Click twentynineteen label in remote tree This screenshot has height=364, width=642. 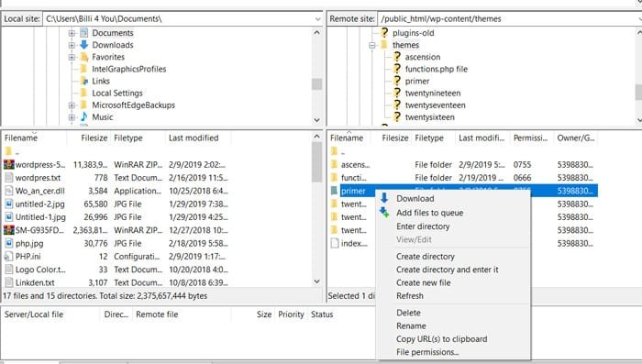tap(433, 94)
